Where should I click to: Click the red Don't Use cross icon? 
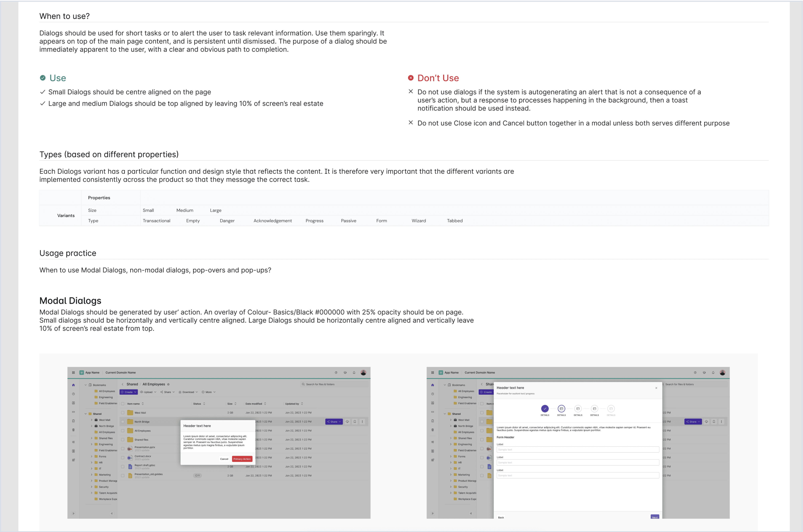(410, 78)
